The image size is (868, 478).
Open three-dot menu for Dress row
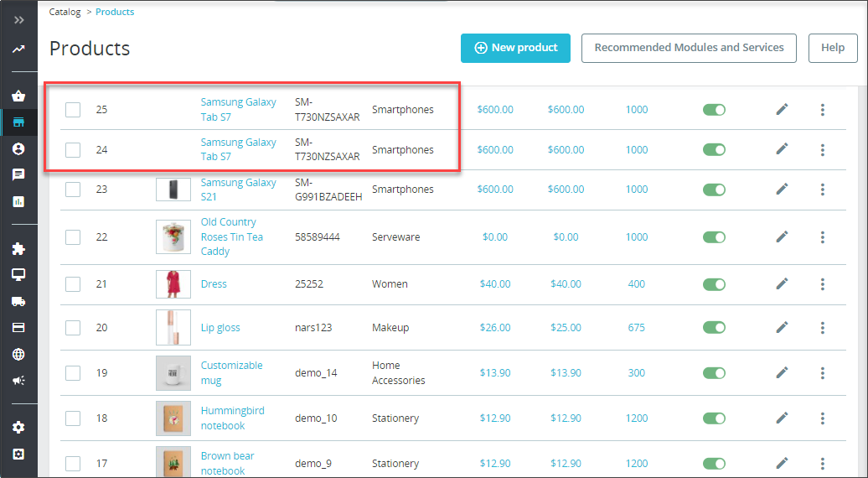(x=823, y=284)
